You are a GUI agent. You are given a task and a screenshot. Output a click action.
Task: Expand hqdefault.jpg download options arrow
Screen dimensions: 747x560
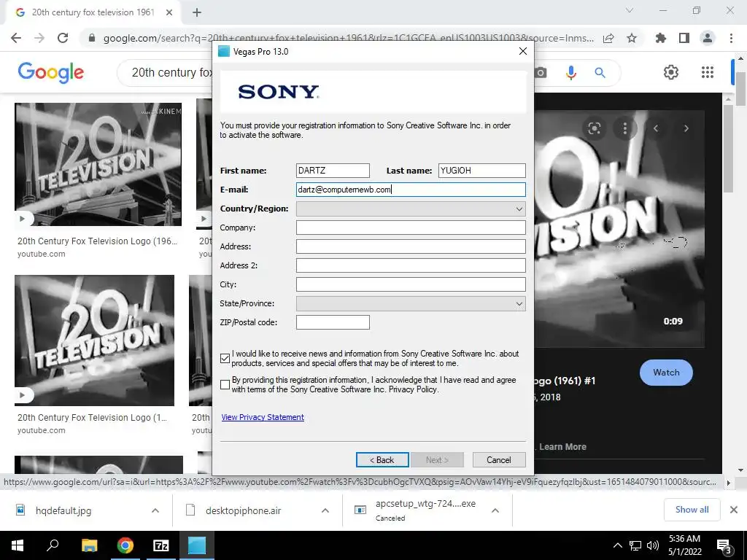pos(155,510)
